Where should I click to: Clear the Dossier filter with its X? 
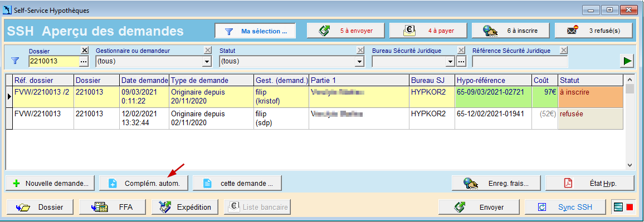tap(85, 51)
